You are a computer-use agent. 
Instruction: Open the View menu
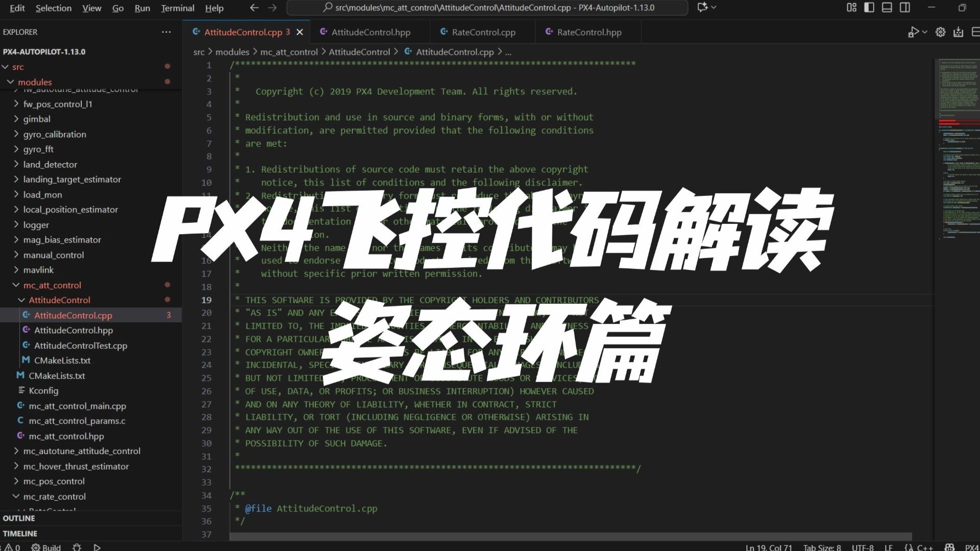[x=92, y=8]
